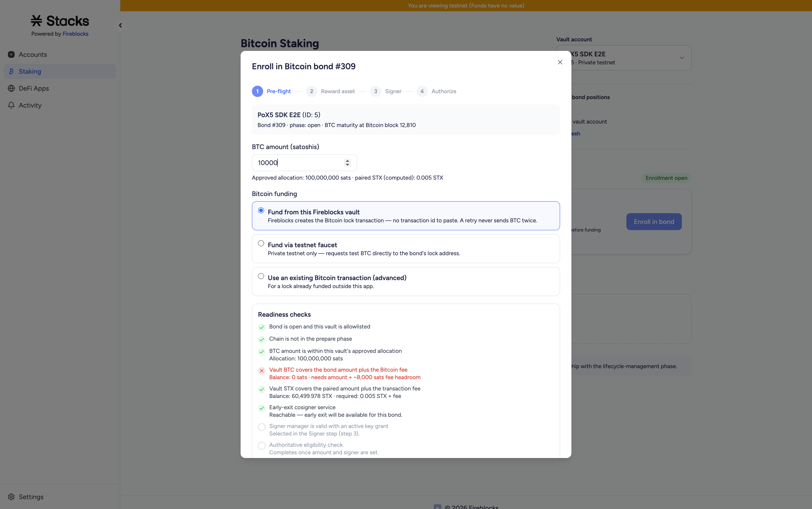The height and width of the screenshot is (509, 812).
Task: Collapse the sidebar with the chevron arrow
Action: pos(120,25)
